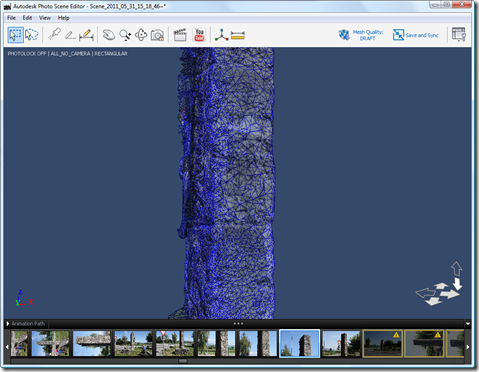Click the filmstrip horizontal scrollbar thumb
This screenshot has height=372, width=479.
click(183, 361)
